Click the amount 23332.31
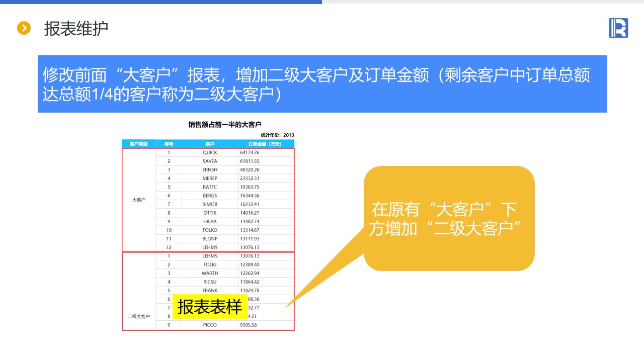The height and width of the screenshot is (362, 644). (250, 178)
